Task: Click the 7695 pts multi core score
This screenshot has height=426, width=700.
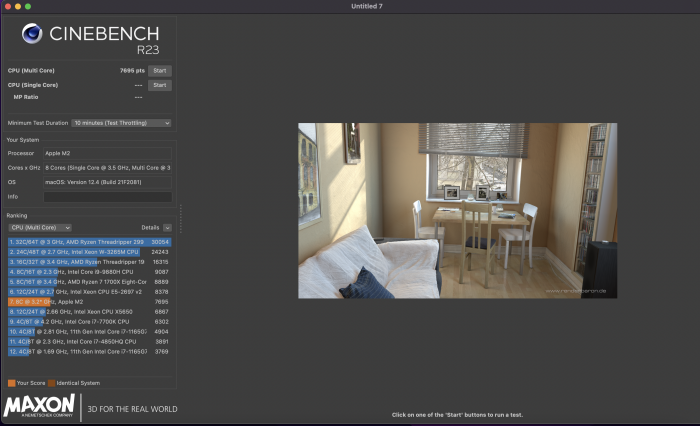Action: pyautogui.click(x=132, y=71)
